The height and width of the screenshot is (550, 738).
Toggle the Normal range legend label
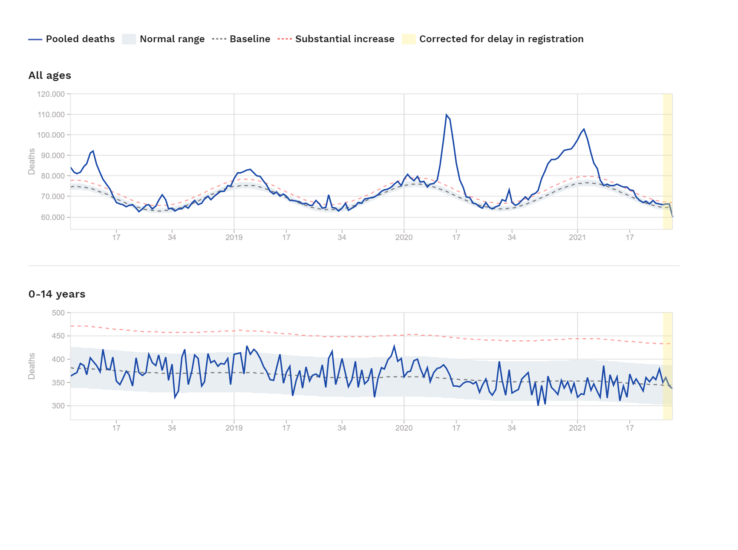point(172,39)
